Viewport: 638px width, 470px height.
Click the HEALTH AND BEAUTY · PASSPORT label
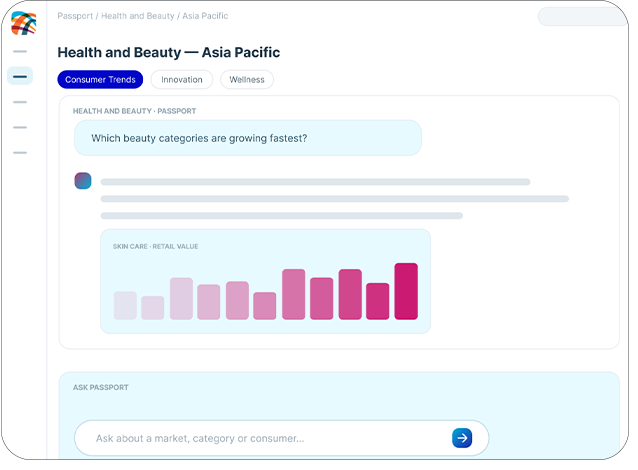(x=134, y=111)
